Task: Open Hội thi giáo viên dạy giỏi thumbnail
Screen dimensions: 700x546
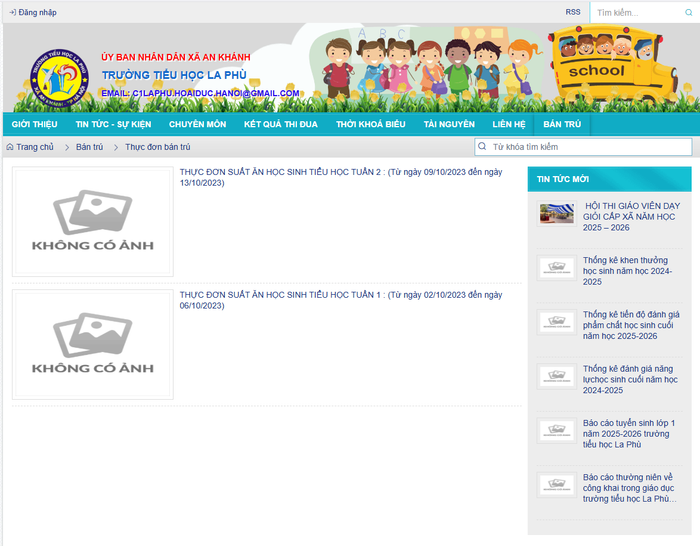Action: click(x=557, y=213)
